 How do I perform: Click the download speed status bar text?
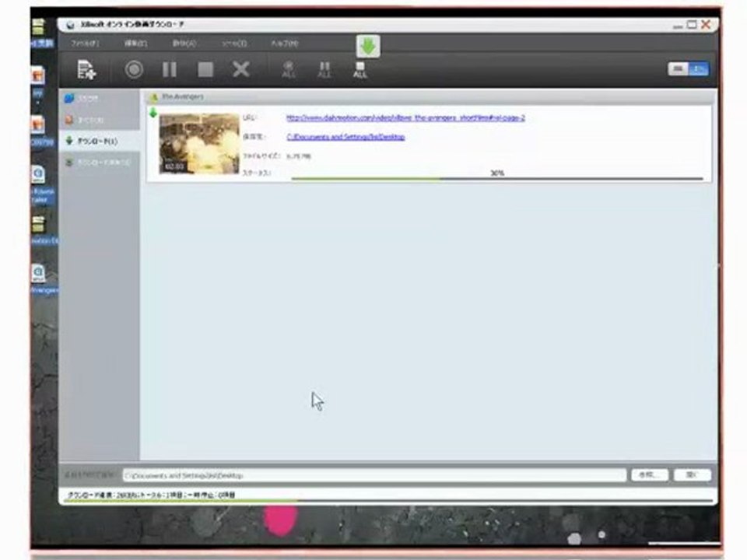(152, 495)
